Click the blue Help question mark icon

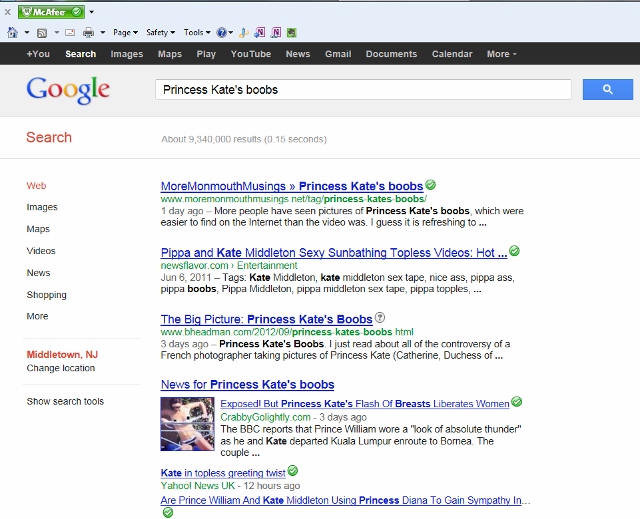220,32
